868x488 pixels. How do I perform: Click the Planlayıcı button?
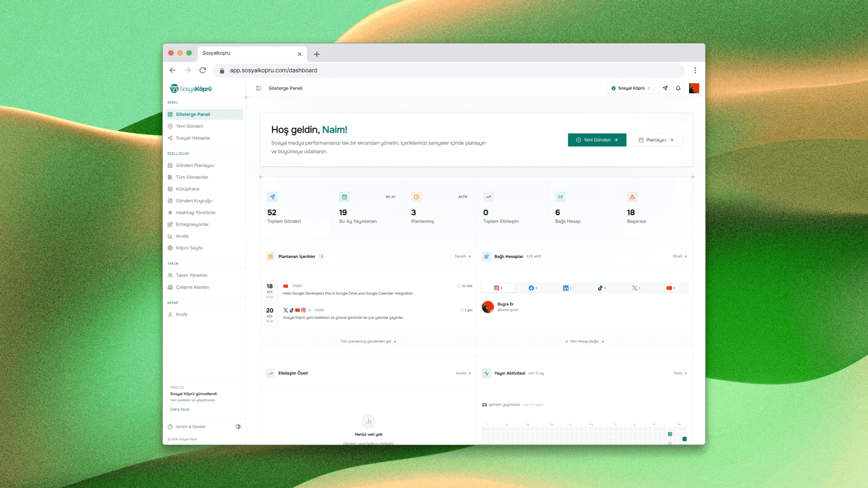point(656,140)
